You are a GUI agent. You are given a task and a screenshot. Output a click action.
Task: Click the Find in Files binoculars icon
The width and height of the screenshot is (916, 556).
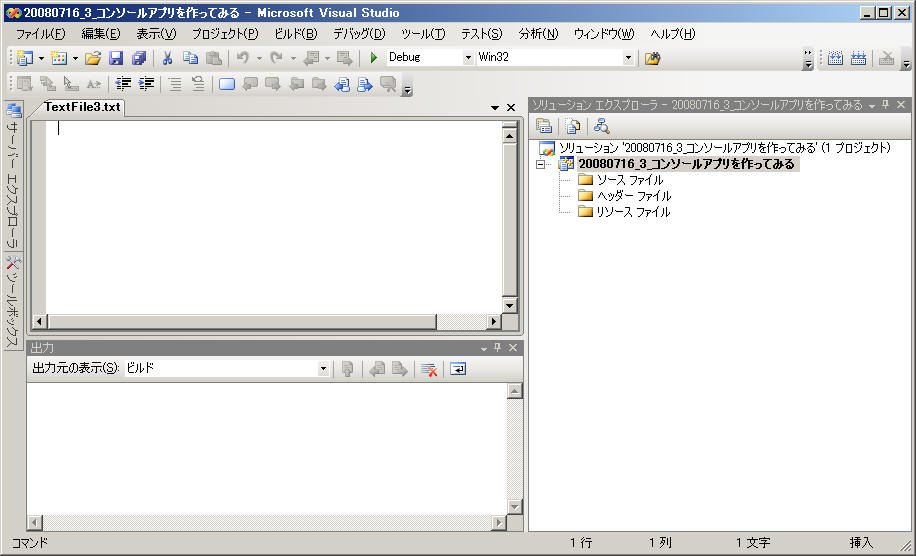[653, 58]
